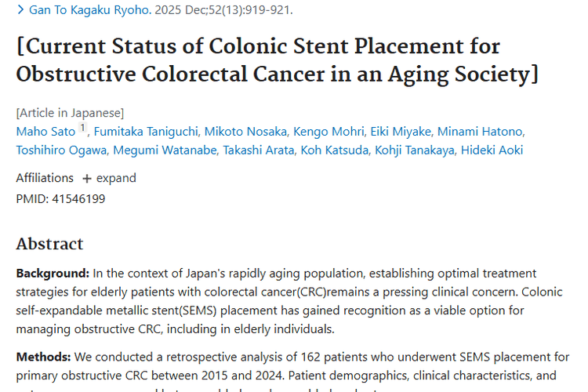
Task: Click the Abstract section heading
Action: [x=49, y=244]
